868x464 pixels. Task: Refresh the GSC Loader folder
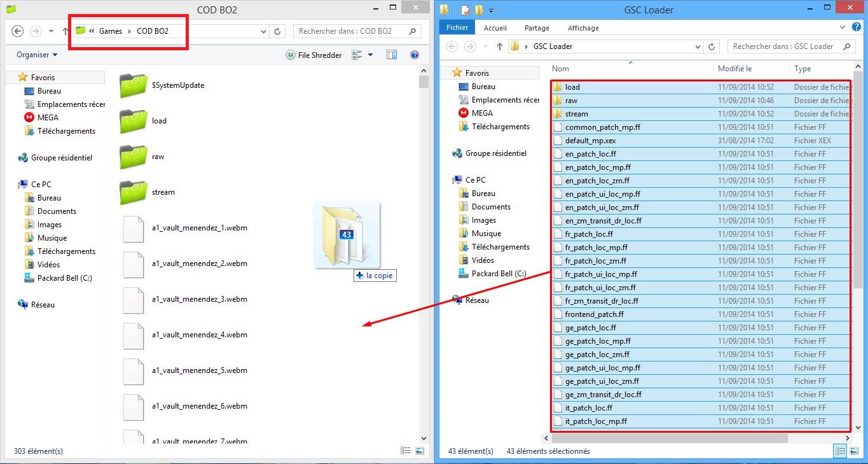tap(712, 46)
